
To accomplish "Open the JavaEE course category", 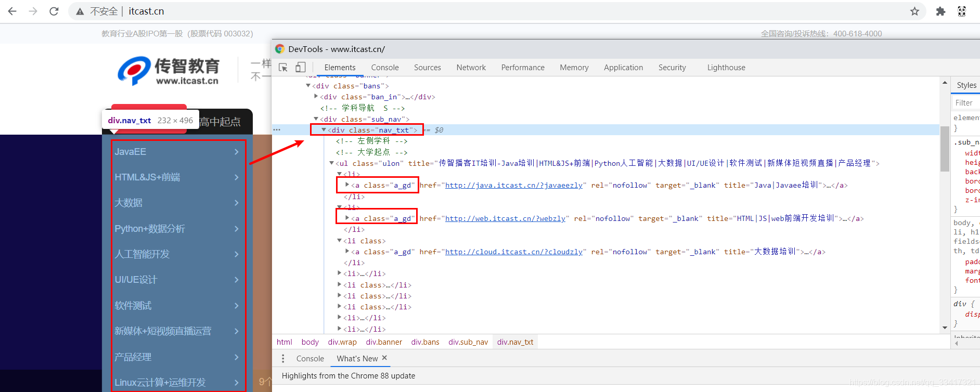I will point(177,152).
